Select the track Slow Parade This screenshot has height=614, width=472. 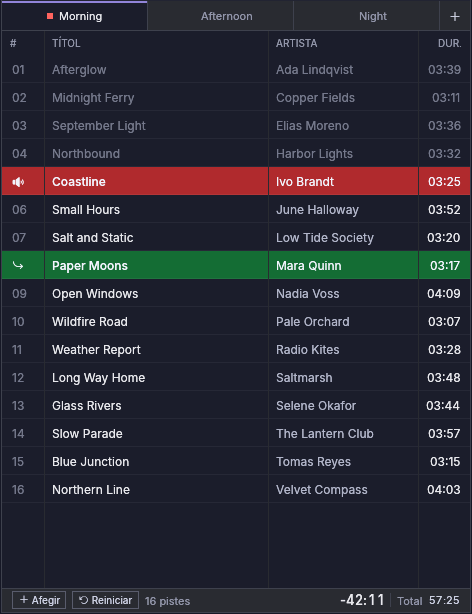click(x=236, y=433)
